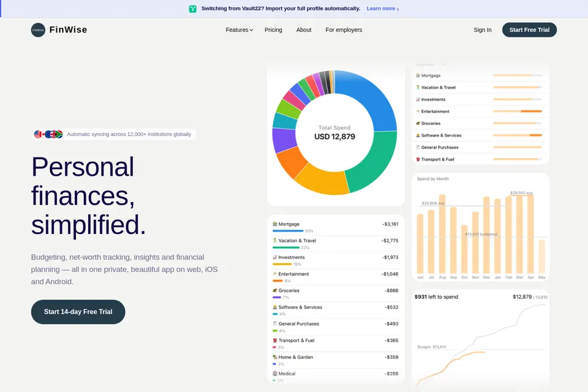This screenshot has height=392, width=588.
Task: Click the -$3,161 Mortgage amount
Action: click(x=390, y=224)
